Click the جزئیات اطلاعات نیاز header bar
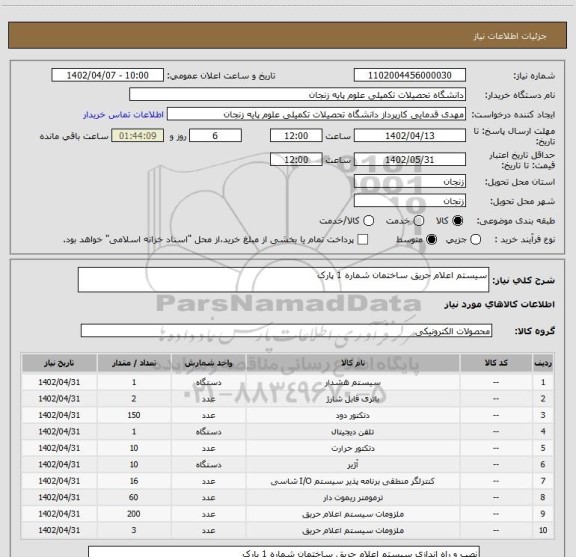Screen dimensions: 576x557 click(x=287, y=35)
